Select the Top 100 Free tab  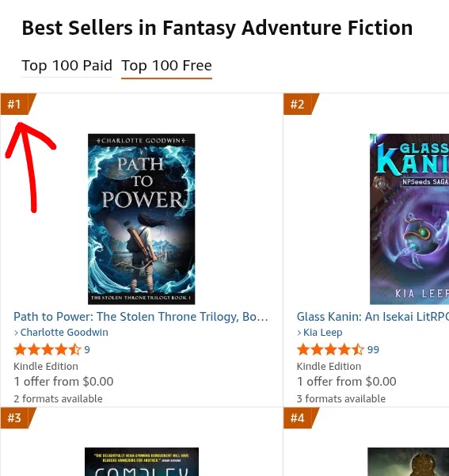click(166, 66)
